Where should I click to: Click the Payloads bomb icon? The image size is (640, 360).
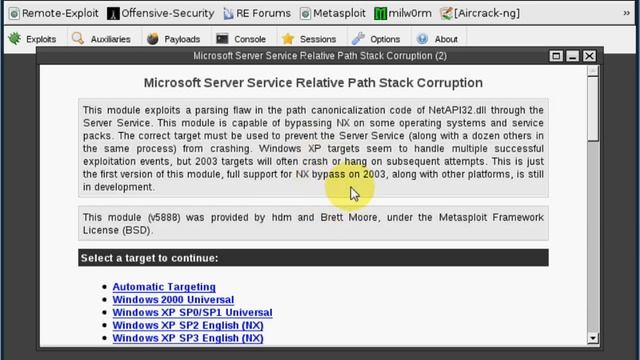click(152, 39)
